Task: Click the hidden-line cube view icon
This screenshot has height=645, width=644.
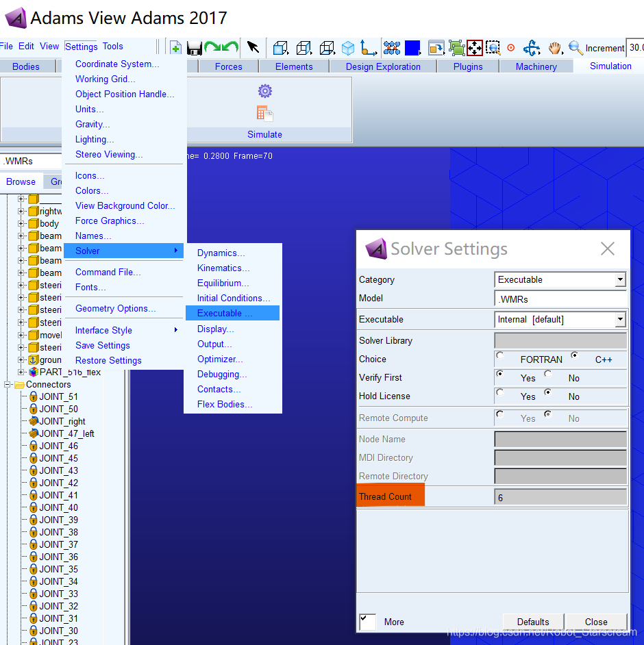Action: pyautogui.click(x=327, y=48)
